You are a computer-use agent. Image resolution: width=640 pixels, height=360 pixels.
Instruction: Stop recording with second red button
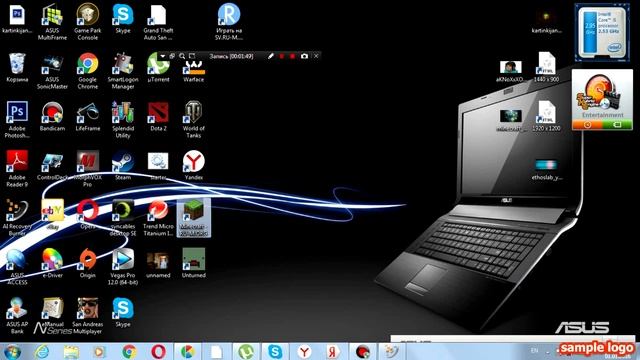(292, 56)
